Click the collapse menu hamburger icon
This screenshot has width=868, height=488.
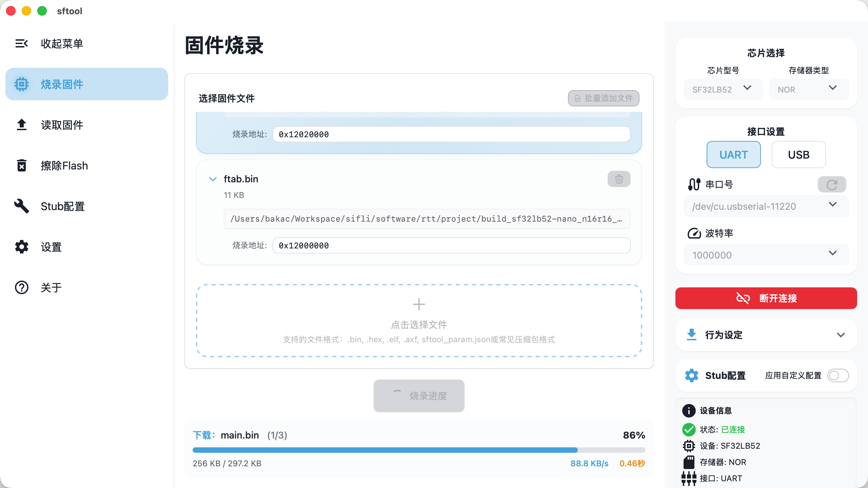(21, 43)
